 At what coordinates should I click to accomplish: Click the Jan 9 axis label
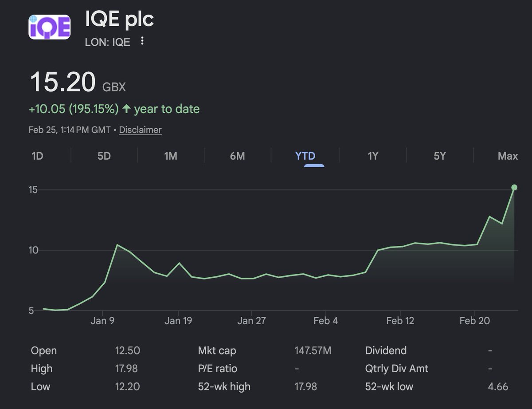pyautogui.click(x=102, y=321)
